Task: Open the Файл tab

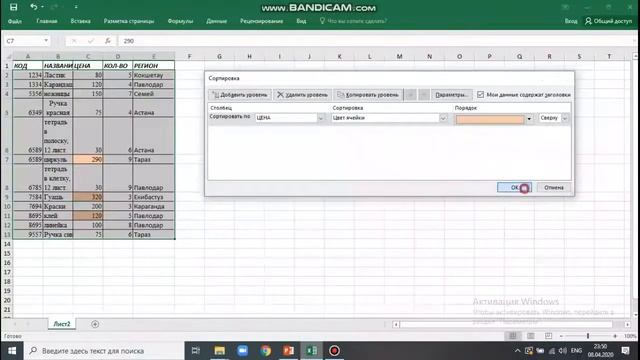Action: pyautogui.click(x=15, y=21)
